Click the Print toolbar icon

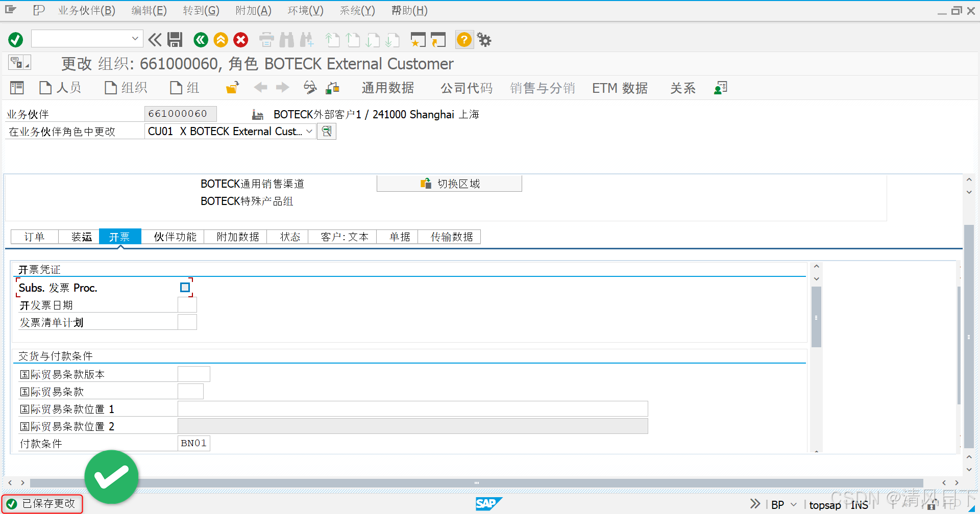click(266, 40)
